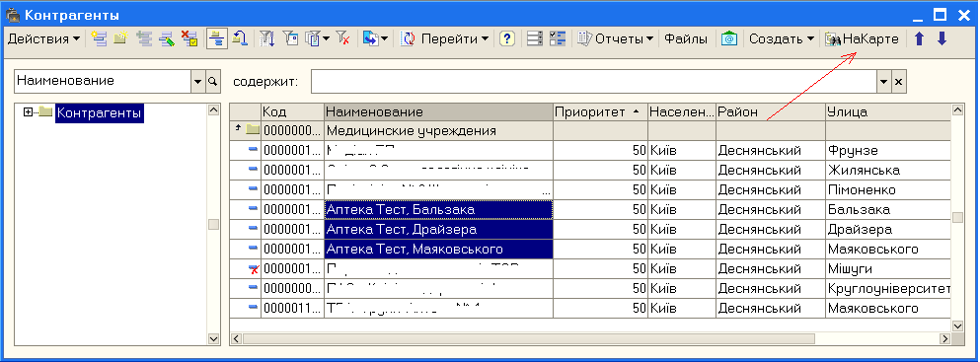Image resolution: width=980 pixels, height=362 pixels.
Task: Click tree panel scrollbar up arrow
Action: click(x=214, y=109)
